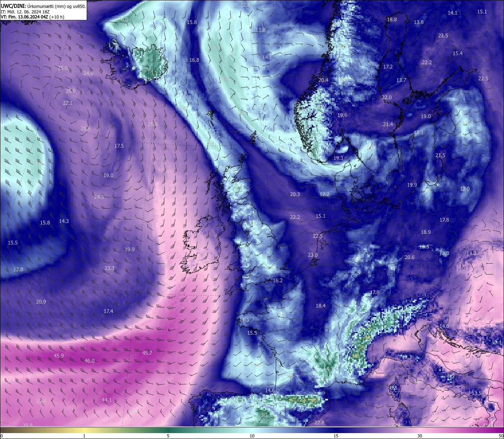Click the 18.4 value over France
The height and width of the screenshot is (439, 504).
321,306
